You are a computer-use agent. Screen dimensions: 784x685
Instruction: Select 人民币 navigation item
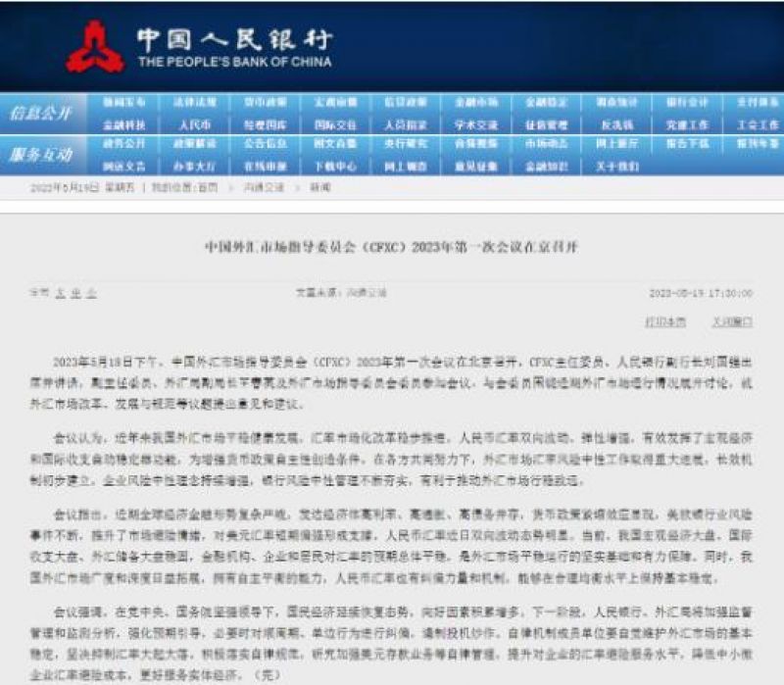[194, 125]
